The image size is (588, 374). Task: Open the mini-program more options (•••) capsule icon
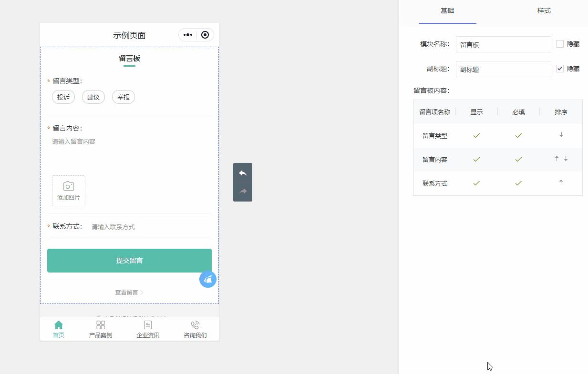tap(187, 35)
